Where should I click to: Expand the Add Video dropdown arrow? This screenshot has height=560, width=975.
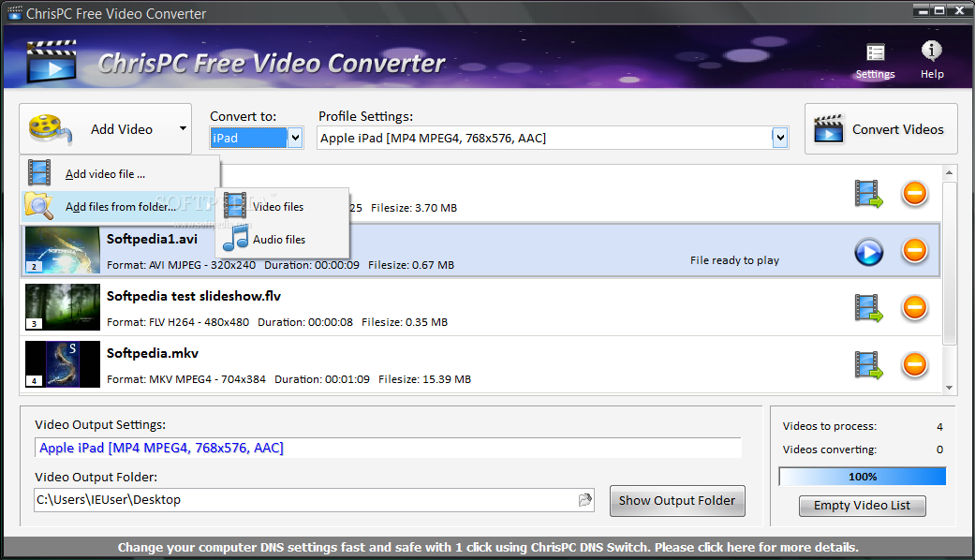183,128
